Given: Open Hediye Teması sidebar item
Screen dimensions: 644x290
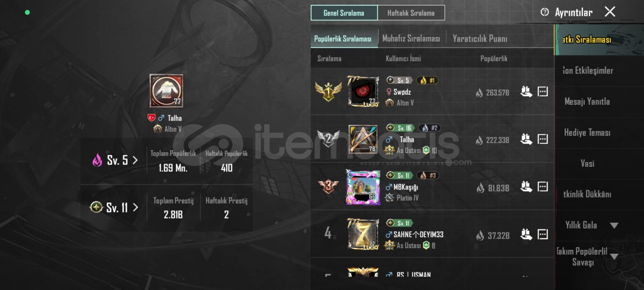Looking at the screenshot, I should tap(587, 133).
